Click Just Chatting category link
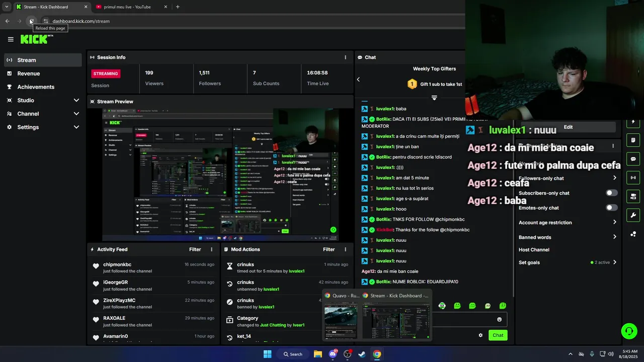The width and height of the screenshot is (644, 362). pos(273,325)
